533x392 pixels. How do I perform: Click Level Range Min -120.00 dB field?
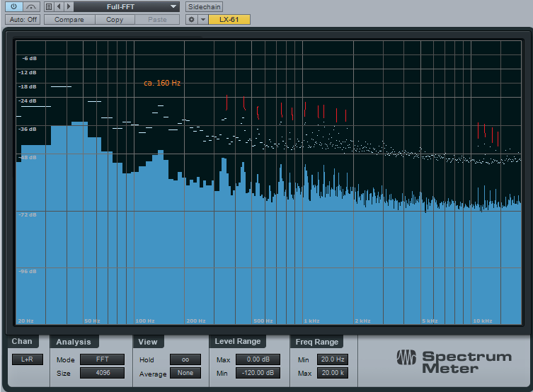[258, 374]
